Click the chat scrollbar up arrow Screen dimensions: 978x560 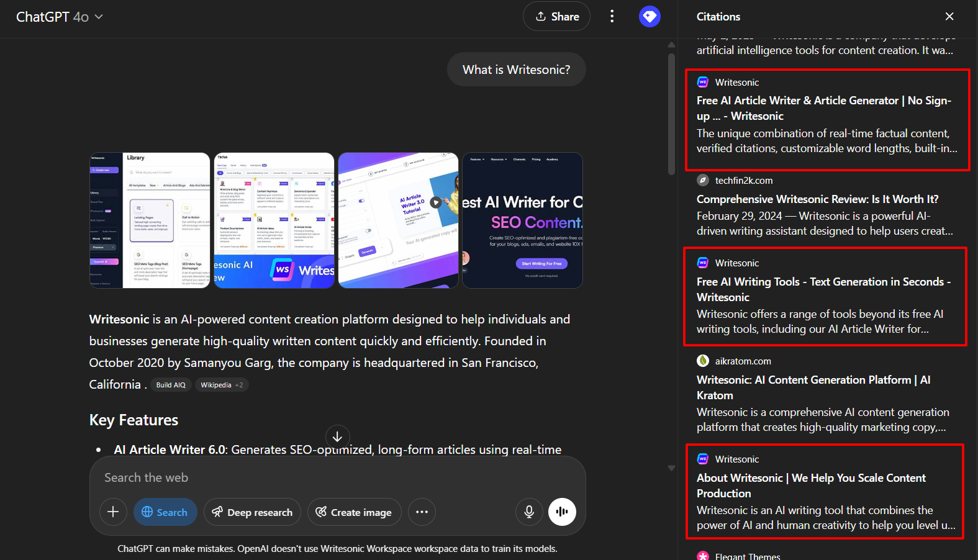(x=671, y=45)
